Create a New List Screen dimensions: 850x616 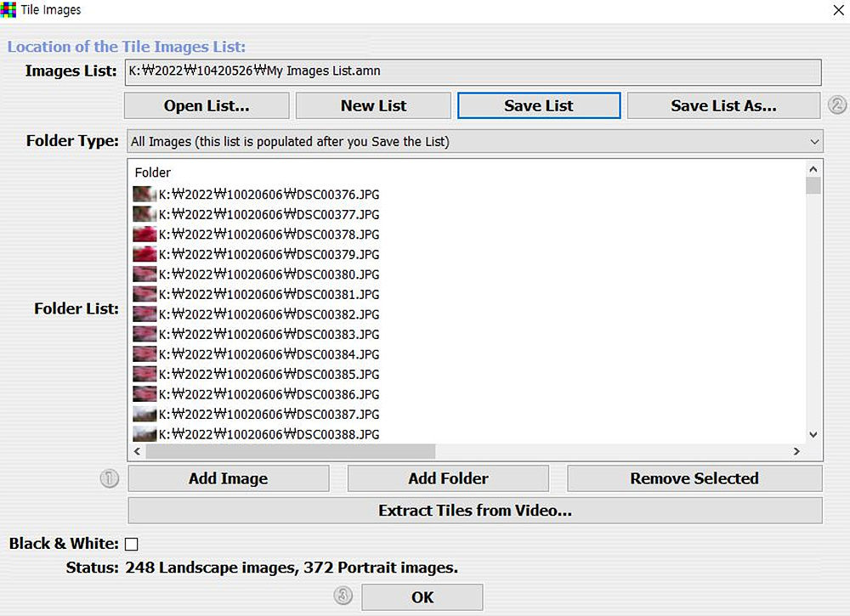pos(373,105)
